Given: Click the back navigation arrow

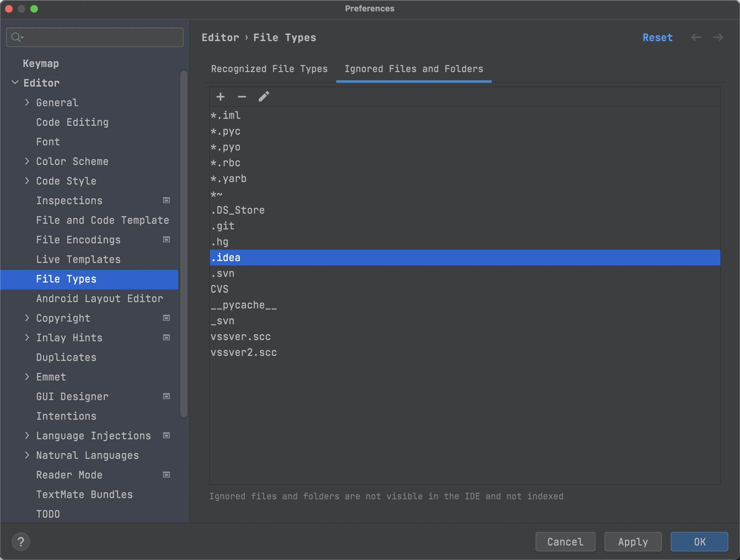Looking at the screenshot, I should (x=696, y=38).
